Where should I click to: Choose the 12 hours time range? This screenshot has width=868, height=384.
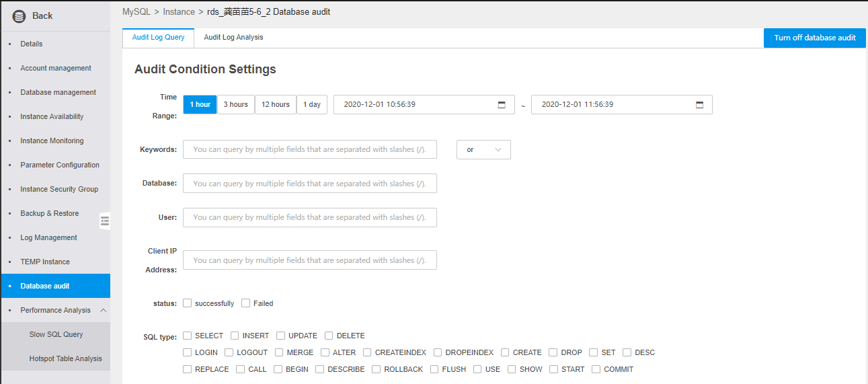[x=276, y=105]
